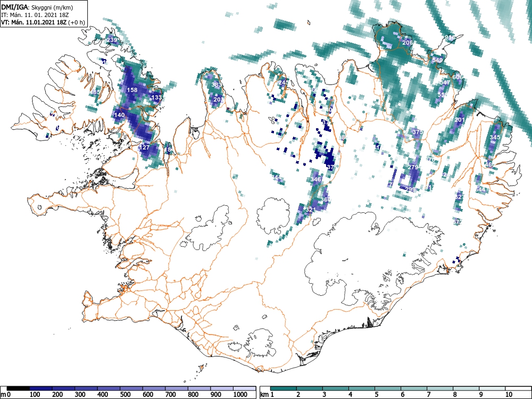Click visibility value '206' in the northeast
The width and height of the screenshot is (532, 399).
[x=408, y=43]
